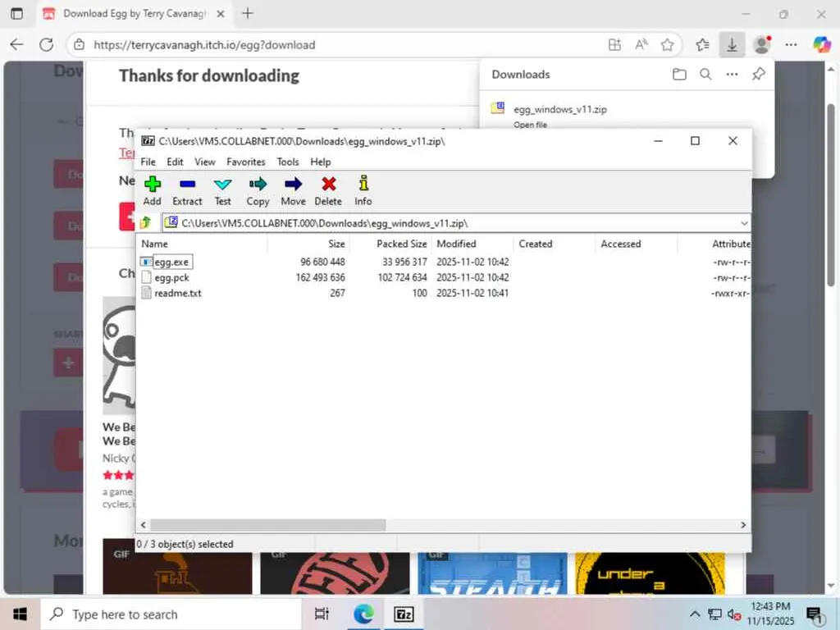840x630 pixels.
Task: Open the File menu in 7-Zip
Action: (x=148, y=162)
